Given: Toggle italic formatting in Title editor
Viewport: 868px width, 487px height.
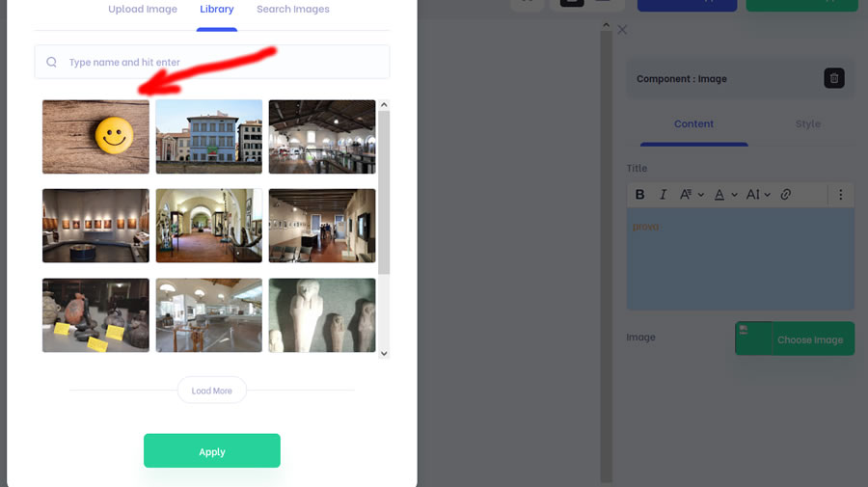Looking at the screenshot, I should tap(663, 195).
